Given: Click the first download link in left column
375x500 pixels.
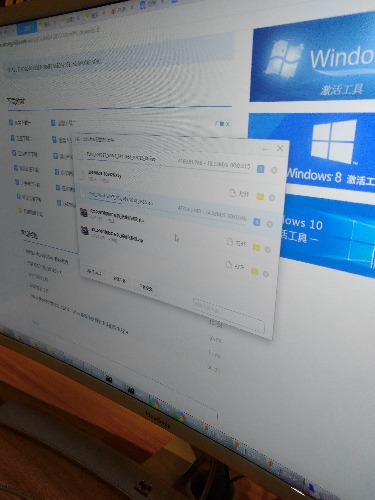Looking at the screenshot, I should 21,123.
